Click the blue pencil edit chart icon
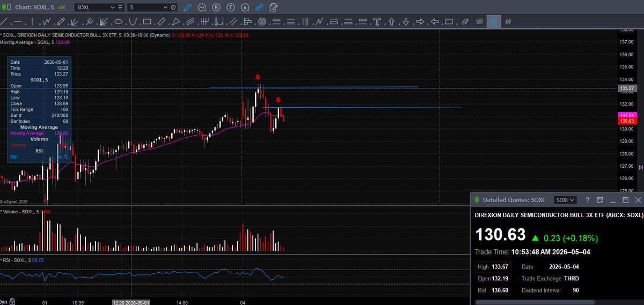The height and width of the screenshot is (305, 644). 187,8
